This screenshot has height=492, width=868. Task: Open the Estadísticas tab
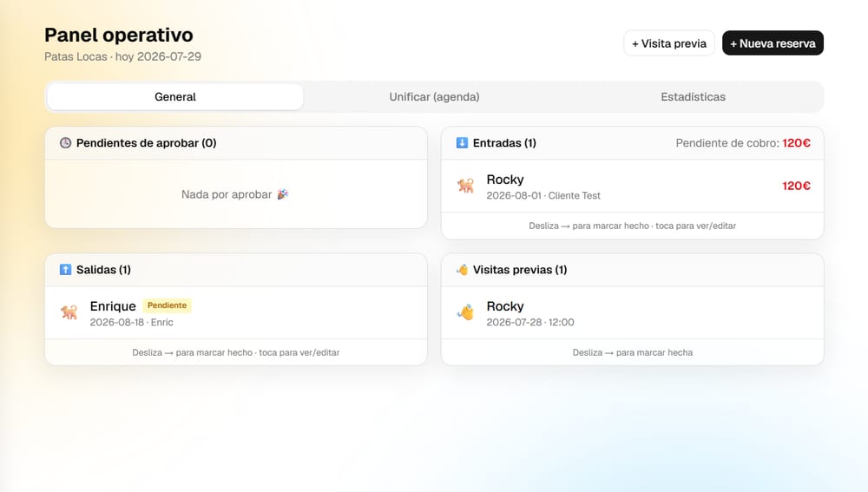point(693,97)
